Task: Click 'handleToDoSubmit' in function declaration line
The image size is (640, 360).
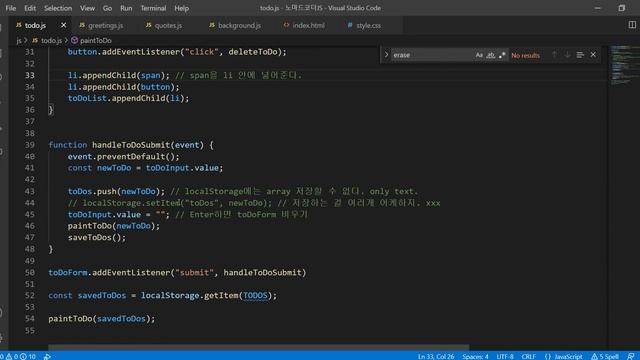Action: (131, 145)
